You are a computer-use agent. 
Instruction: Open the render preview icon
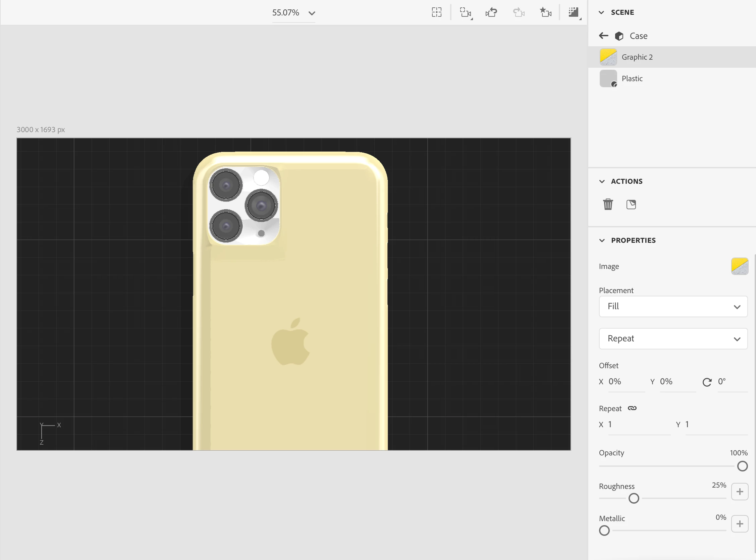pos(574,12)
